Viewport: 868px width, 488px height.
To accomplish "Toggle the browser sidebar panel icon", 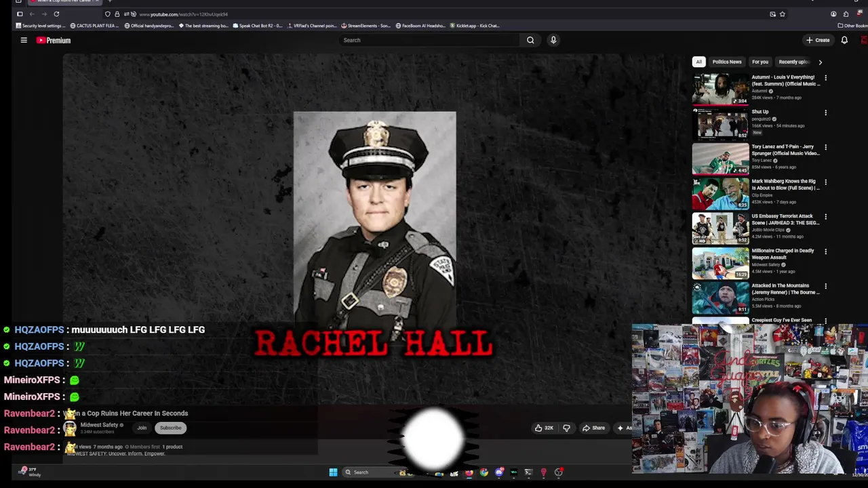I will click(x=20, y=14).
